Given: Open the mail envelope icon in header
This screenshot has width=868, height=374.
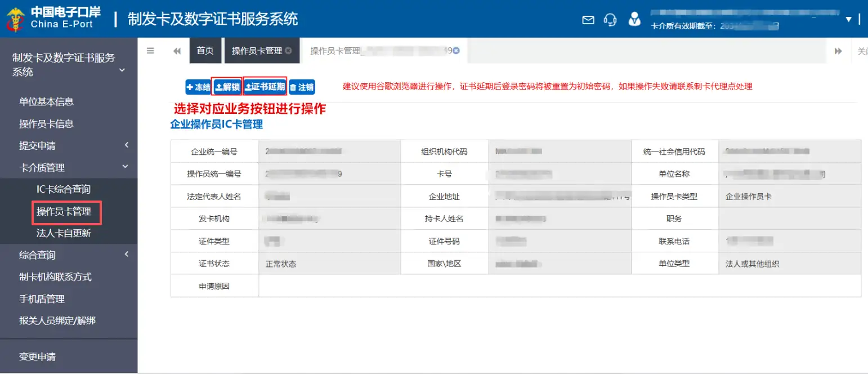Looking at the screenshot, I should (x=588, y=20).
